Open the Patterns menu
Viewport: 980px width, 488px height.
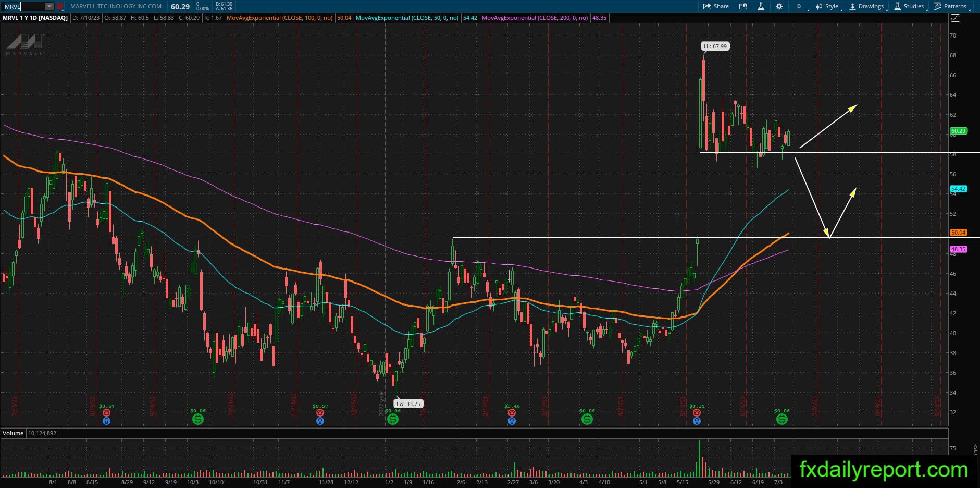tap(951, 6)
